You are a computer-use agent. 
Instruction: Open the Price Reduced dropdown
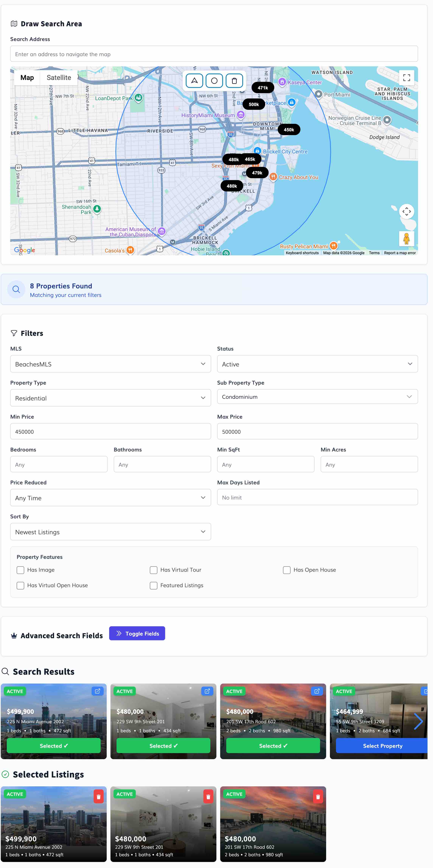tap(111, 498)
